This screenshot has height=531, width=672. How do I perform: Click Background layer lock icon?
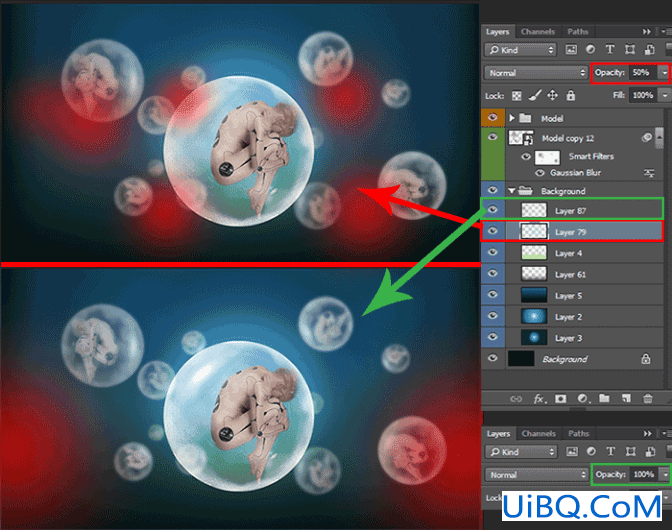(x=646, y=359)
